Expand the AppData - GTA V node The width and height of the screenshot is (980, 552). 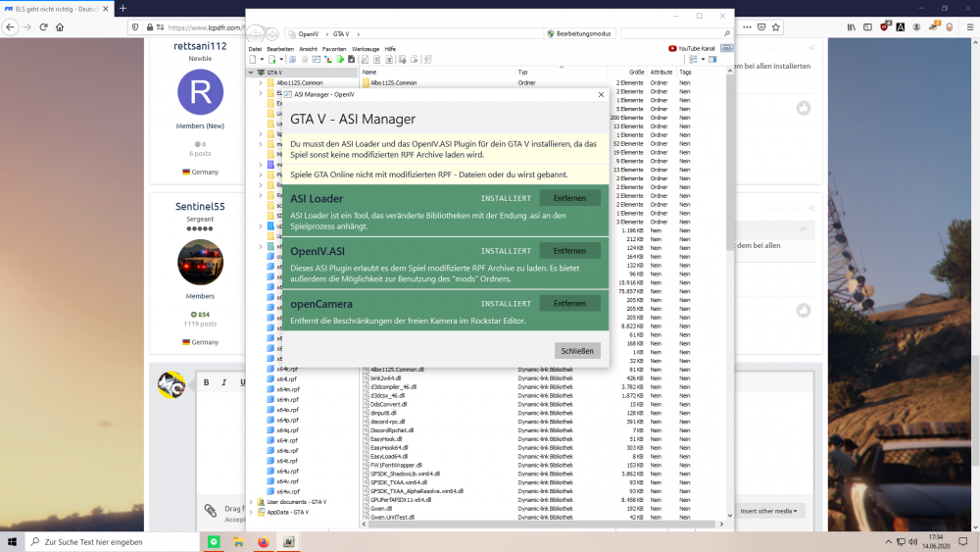click(251, 512)
